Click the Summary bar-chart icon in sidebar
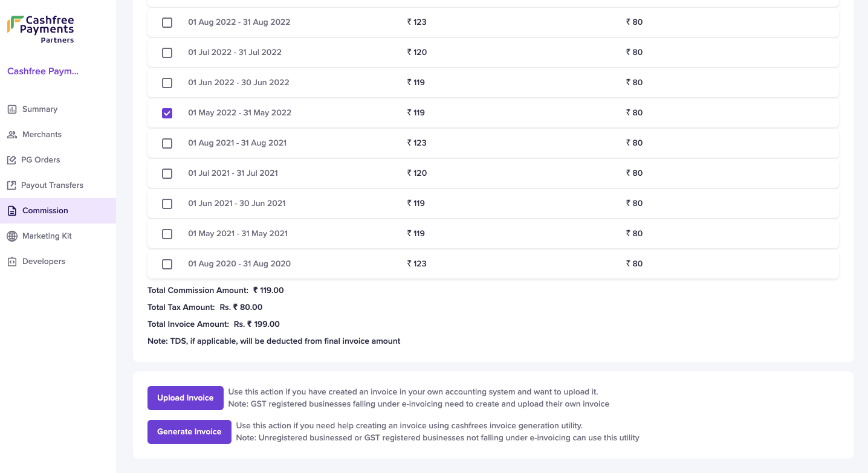Image resolution: width=868 pixels, height=473 pixels. click(12, 109)
